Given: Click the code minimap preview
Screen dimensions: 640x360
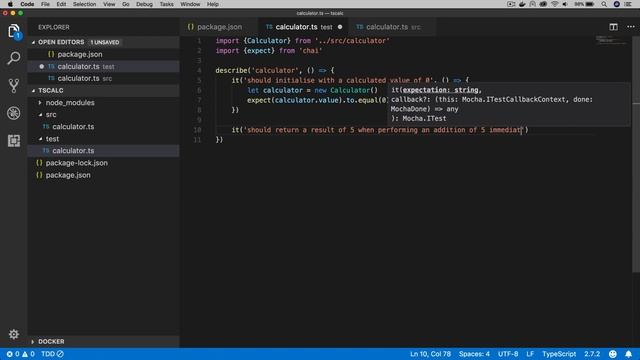Looking at the screenshot, I should pos(611,40).
